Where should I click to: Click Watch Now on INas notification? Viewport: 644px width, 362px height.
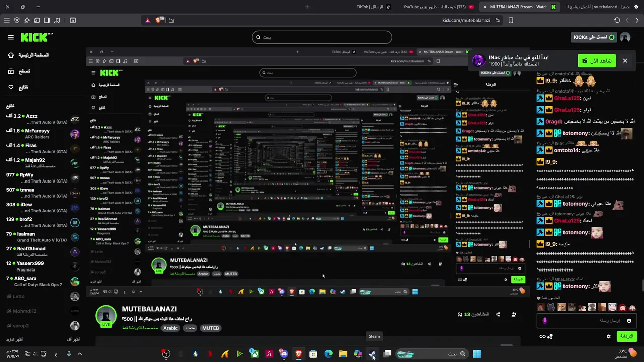(x=597, y=61)
